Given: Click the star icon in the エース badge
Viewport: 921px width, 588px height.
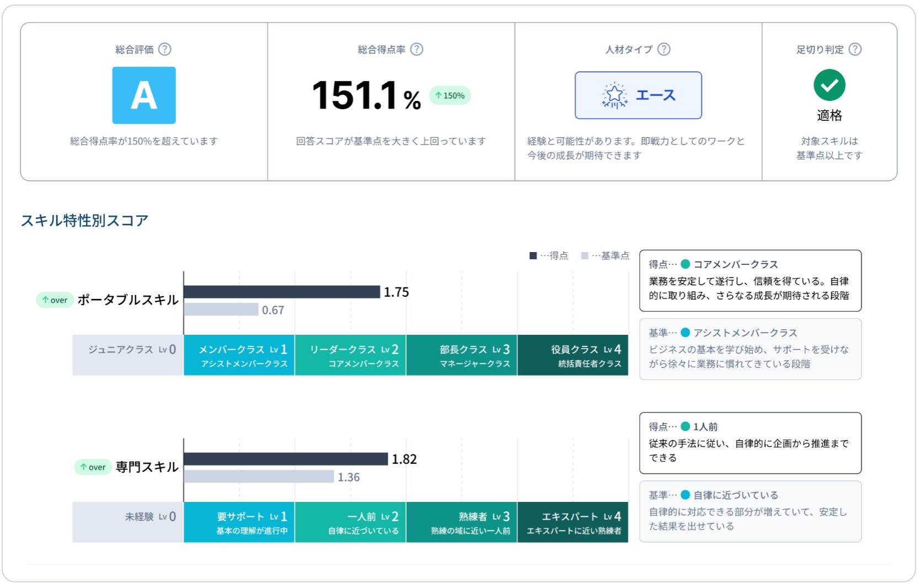Looking at the screenshot, I should pyautogui.click(x=614, y=95).
